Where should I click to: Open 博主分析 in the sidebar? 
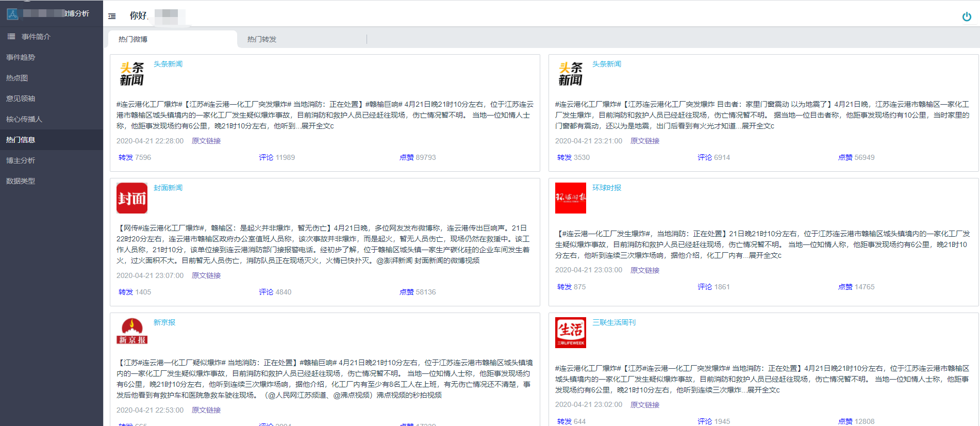coord(21,160)
